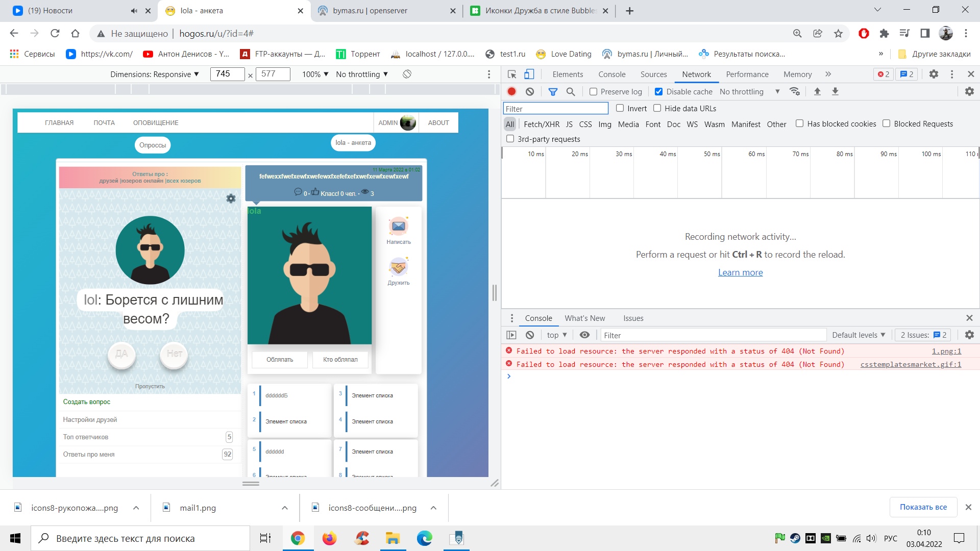Check the Hide data URLs checkbox
Screen dimensions: 980x551
(x=657, y=108)
